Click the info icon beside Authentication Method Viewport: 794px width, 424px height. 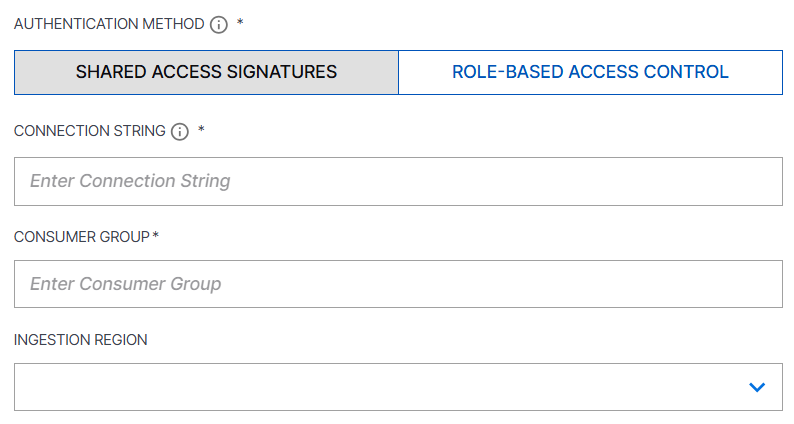[x=219, y=24]
